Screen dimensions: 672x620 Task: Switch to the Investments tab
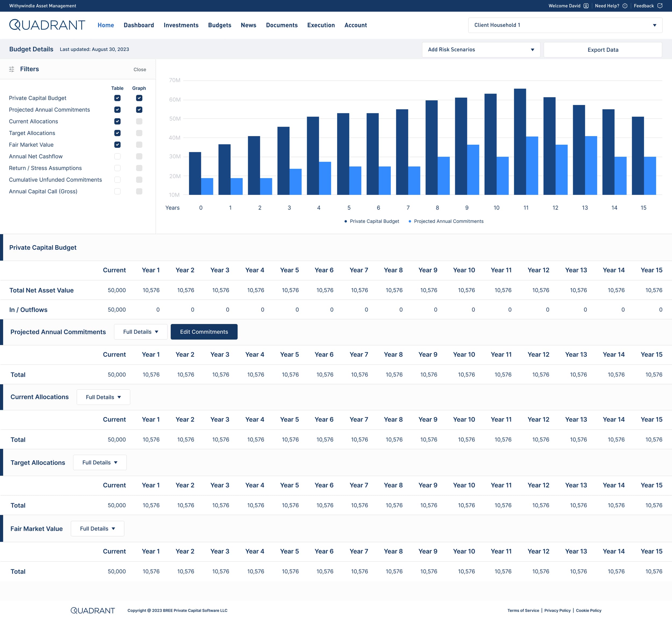(181, 25)
